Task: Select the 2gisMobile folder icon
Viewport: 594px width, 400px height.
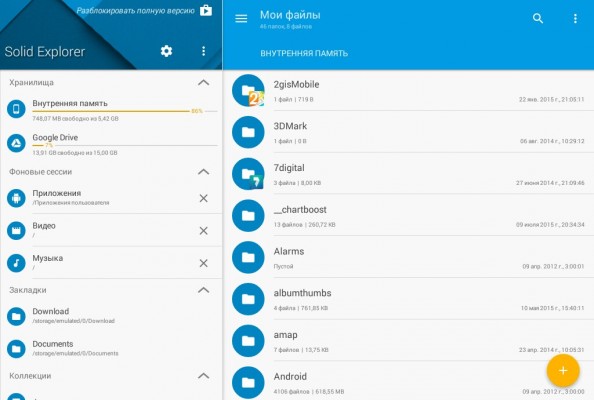Action: (x=248, y=91)
